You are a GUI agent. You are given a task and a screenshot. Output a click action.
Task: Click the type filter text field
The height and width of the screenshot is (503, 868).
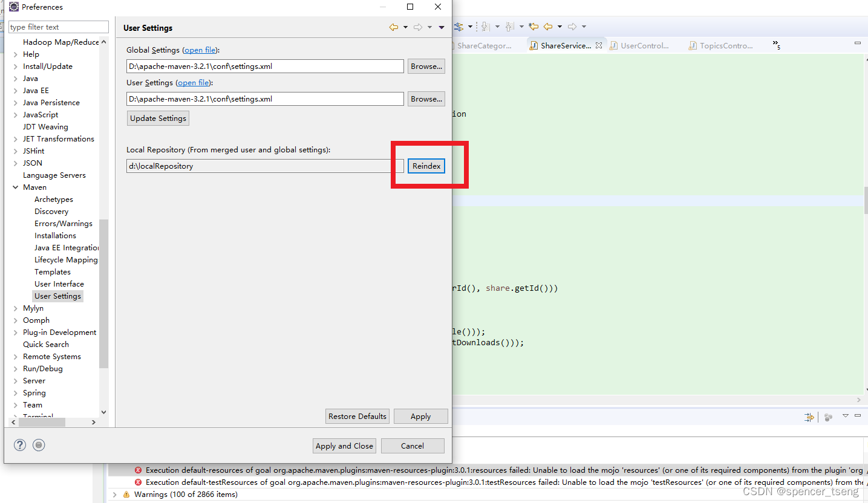(x=58, y=27)
